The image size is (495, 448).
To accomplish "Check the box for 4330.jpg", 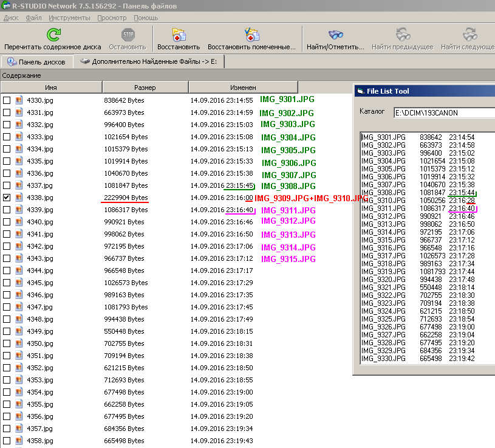I will 7,100.
